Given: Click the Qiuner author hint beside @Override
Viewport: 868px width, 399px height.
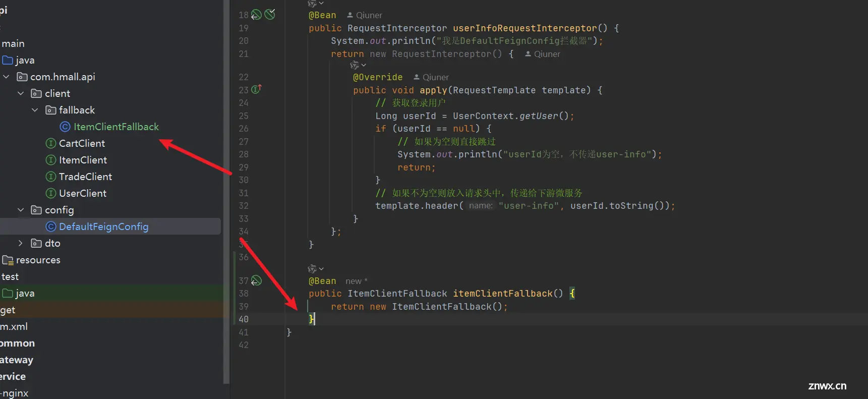Looking at the screenshot, I should point(436,77).
